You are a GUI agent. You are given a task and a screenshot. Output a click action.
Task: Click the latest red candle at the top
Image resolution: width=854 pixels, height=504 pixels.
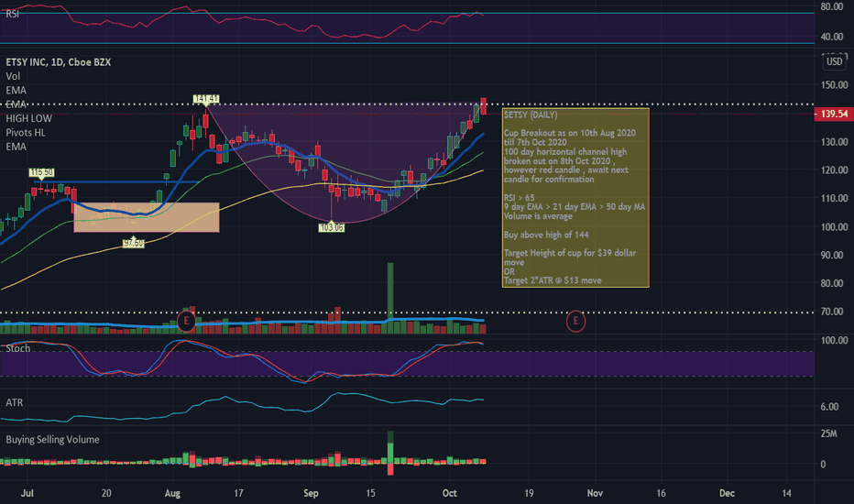coord(483,106)
